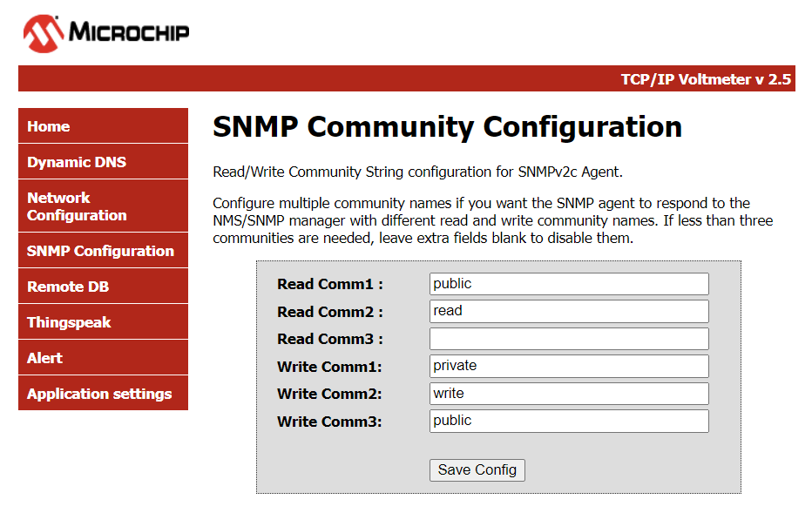Focus the Write Comm2 input

coord(569,394)
